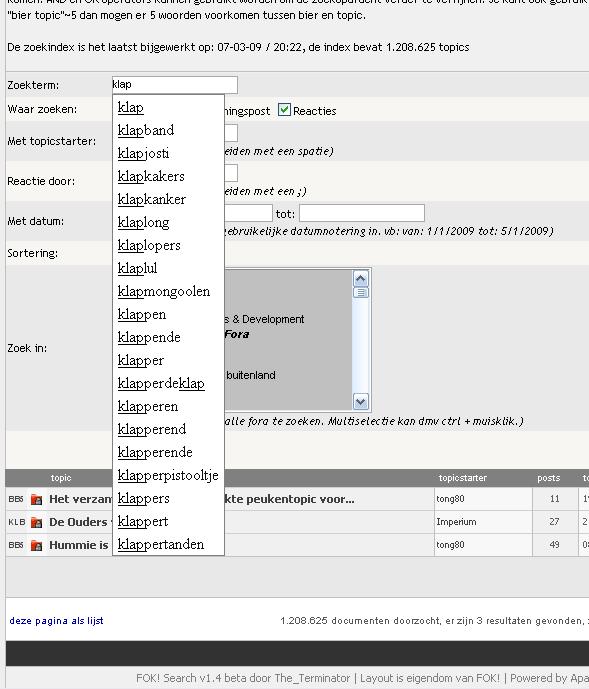Click the forum list scrollbar thumb
This screenshot has width=589, height=689.
(x=360, y=292)
